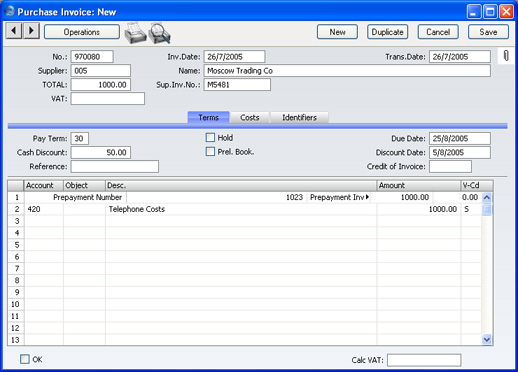Click the Desc. column header
This screenshot has height=372, width=518.
pyautogui.click(x=241, y=185)
